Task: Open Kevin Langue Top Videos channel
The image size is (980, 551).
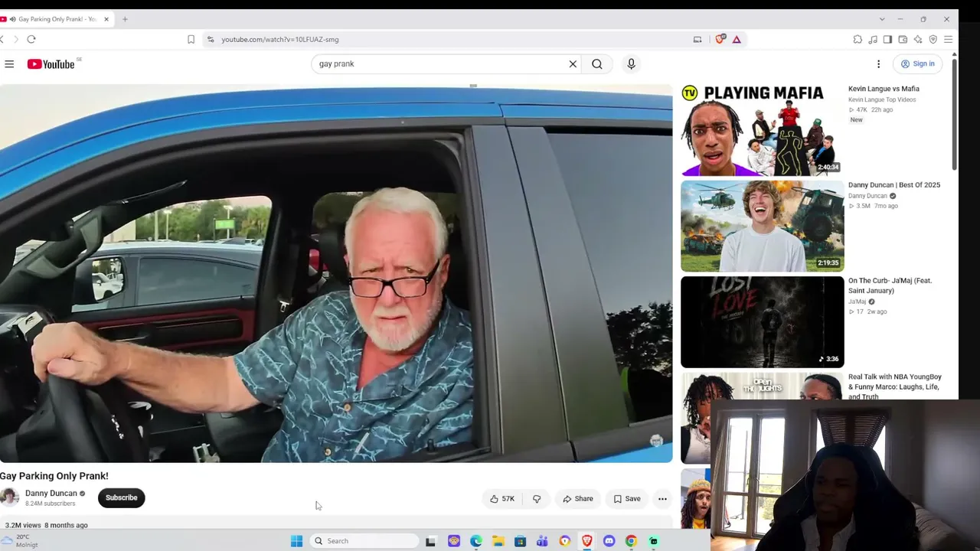Action: (882, 99)
